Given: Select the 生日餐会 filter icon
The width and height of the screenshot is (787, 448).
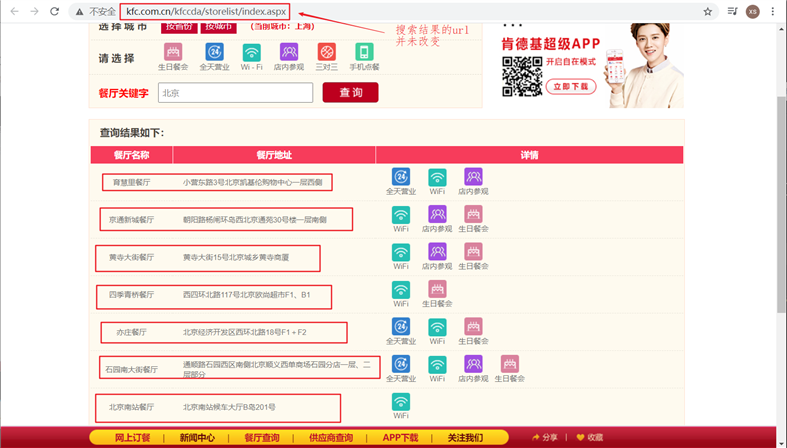Looking at the screenshot, I should [173, 51].
